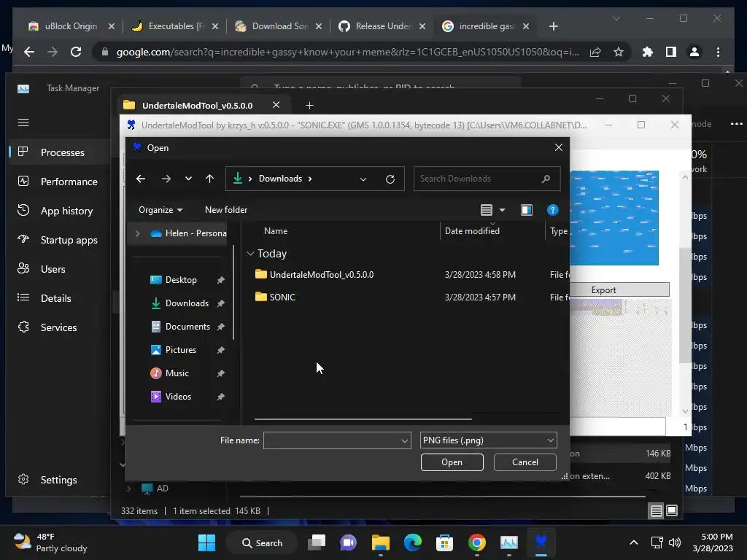747x560 pixels.
Task: Select Videos in the navigation pane
Action: [178, 397]
